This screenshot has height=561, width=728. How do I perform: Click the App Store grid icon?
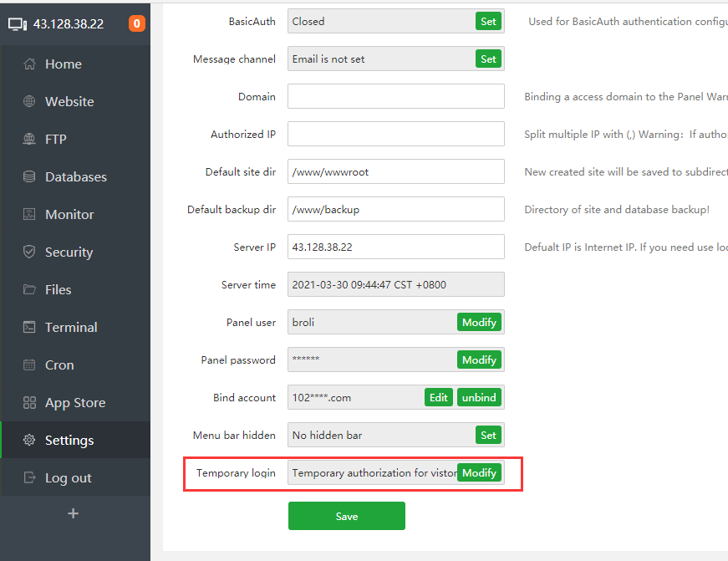coord(29,403)
